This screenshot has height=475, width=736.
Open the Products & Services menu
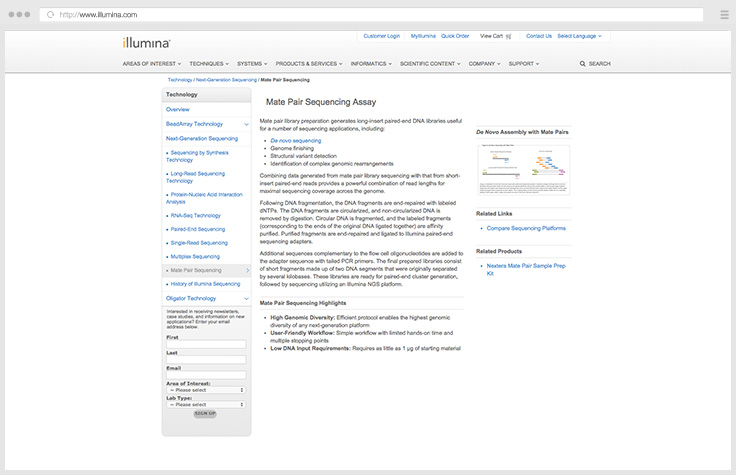(309, 63)
